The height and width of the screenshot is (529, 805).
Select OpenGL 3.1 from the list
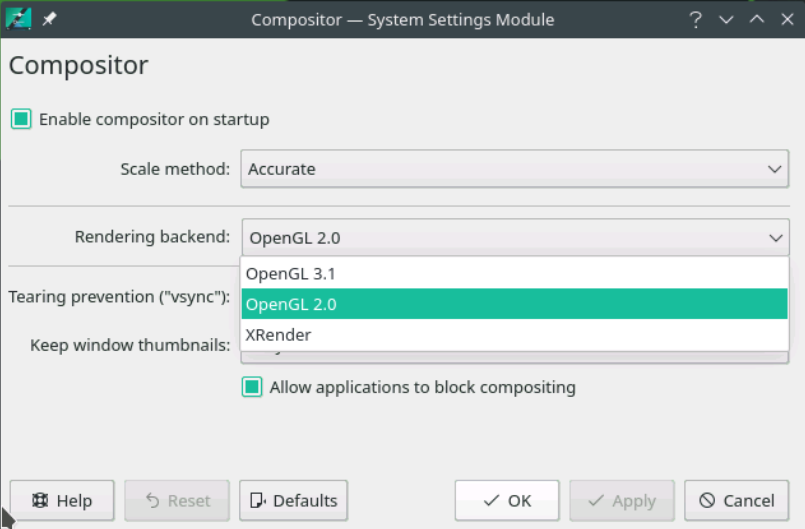pyautogui.click(x=514, y=274)
